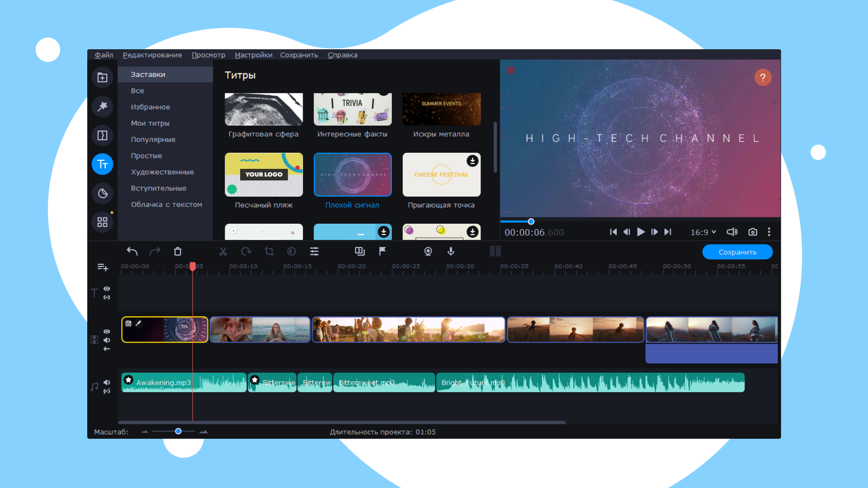This screenshot has width=868, height=488.
Task: Open the Просмотр menu
Action: [x=208, y=55]
